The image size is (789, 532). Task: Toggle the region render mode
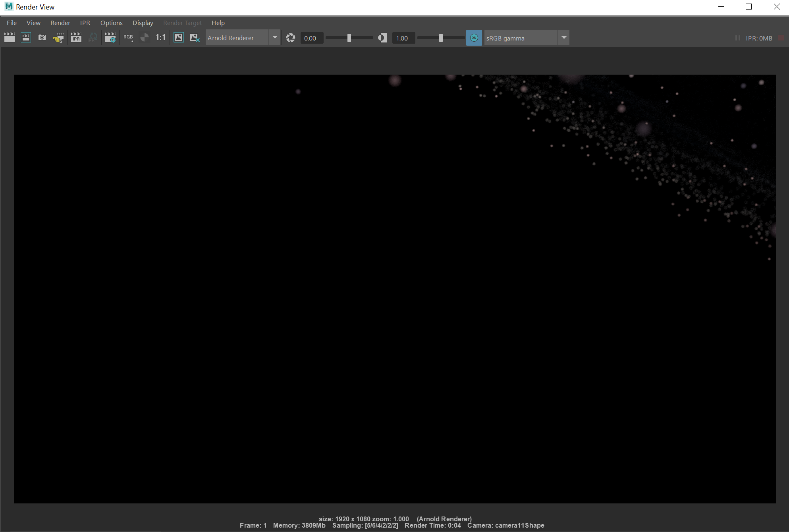pos(26,37)
